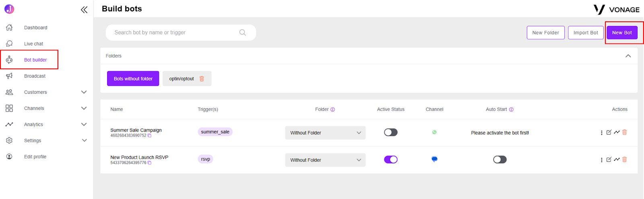View analytics for New Product Launch RSVP
644x199 pixels.
617,160
